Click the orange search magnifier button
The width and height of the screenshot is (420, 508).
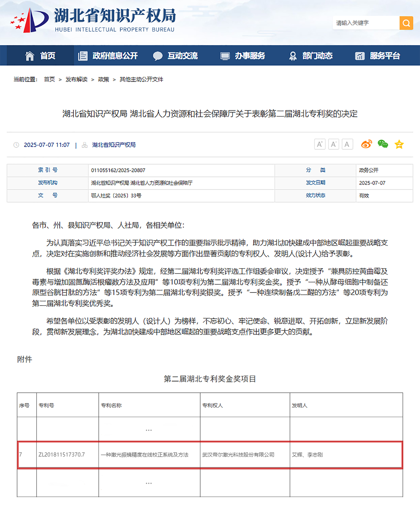click(x=406, y=23)
